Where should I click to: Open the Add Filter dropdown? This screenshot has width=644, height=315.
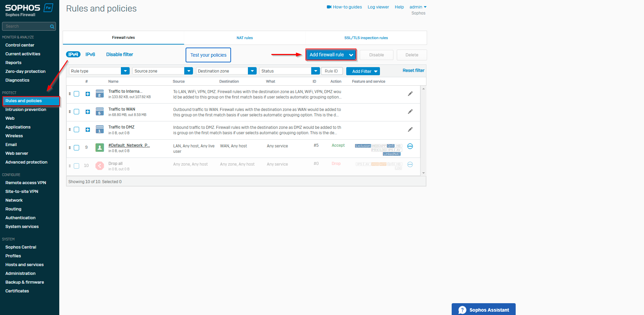pyautogui.click(x=363, y=71)
